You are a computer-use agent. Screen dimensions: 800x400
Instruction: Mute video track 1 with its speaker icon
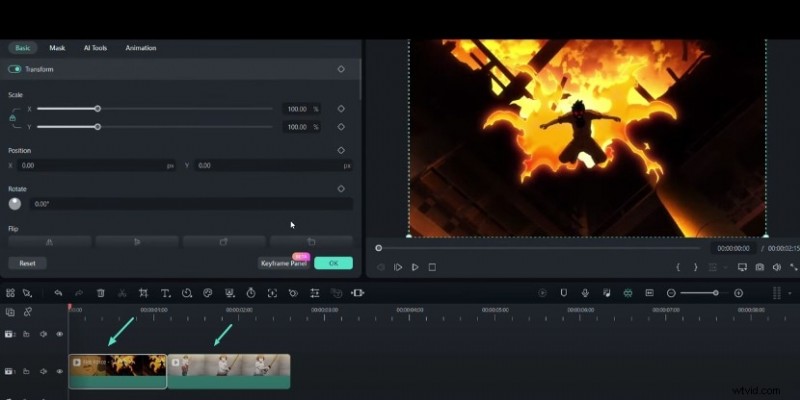(43, 371)
